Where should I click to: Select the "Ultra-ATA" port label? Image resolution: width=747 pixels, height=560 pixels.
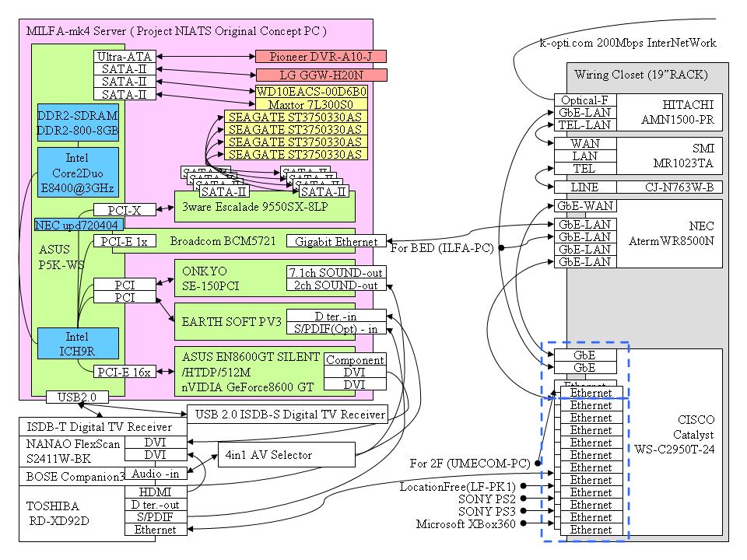[x=124, y=57]
